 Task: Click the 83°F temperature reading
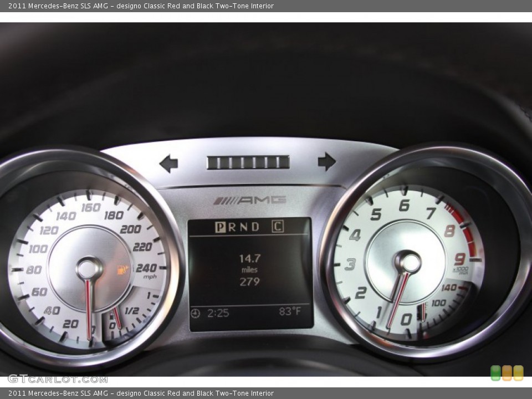(290, 311)
